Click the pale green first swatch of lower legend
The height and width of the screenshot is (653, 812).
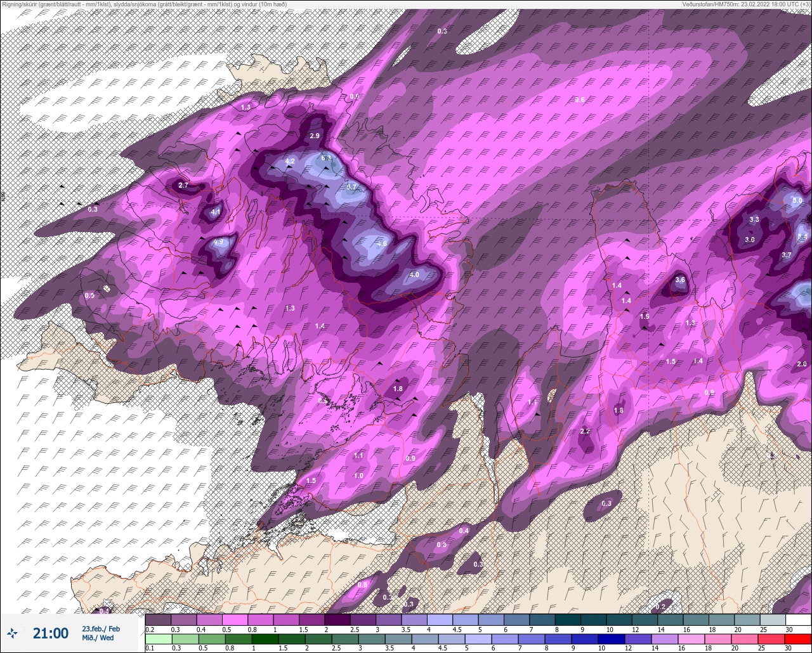[158, 639]
